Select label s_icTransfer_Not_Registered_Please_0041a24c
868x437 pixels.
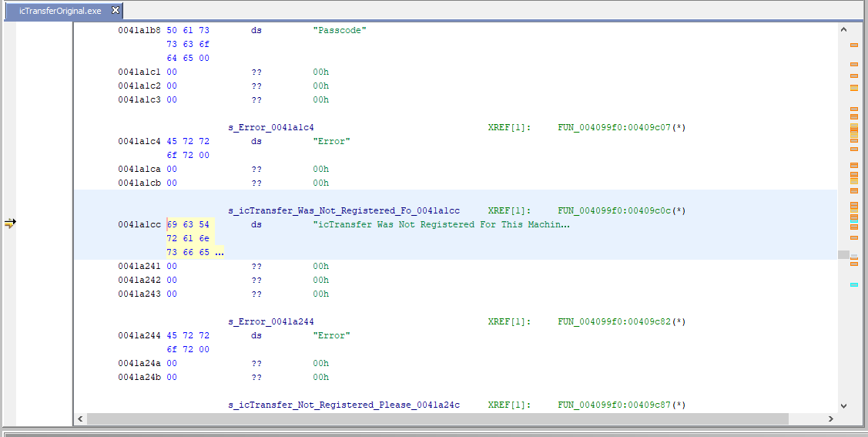(344, 405)
